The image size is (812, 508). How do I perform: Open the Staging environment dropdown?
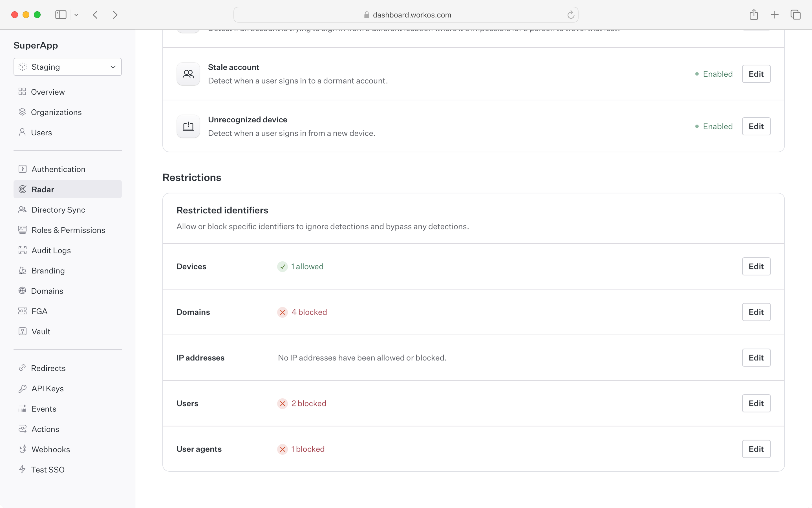68,67
